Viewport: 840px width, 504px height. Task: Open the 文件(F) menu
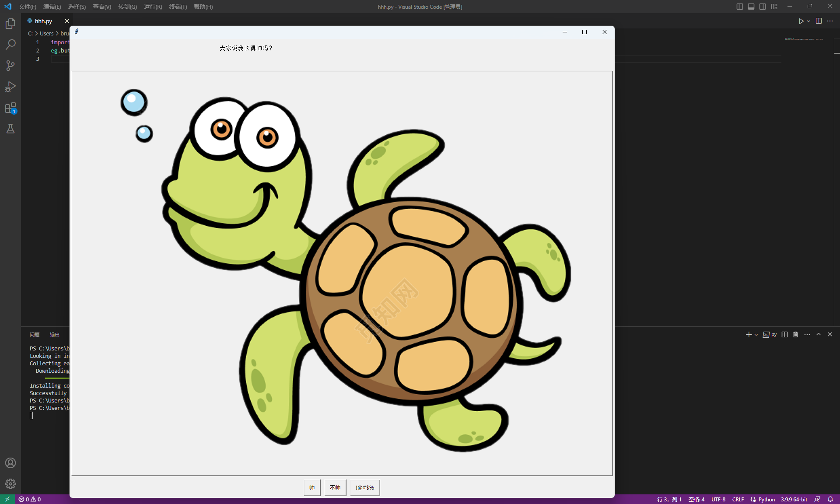pos(28,7)
